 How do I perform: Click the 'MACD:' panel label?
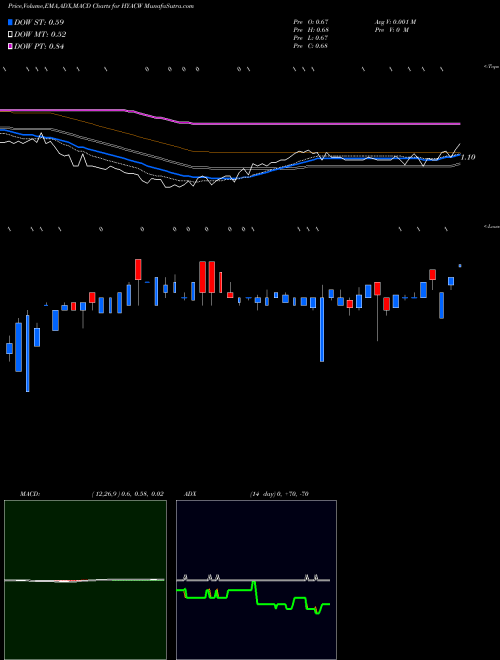pyautogui.click(x=30, y=494)
